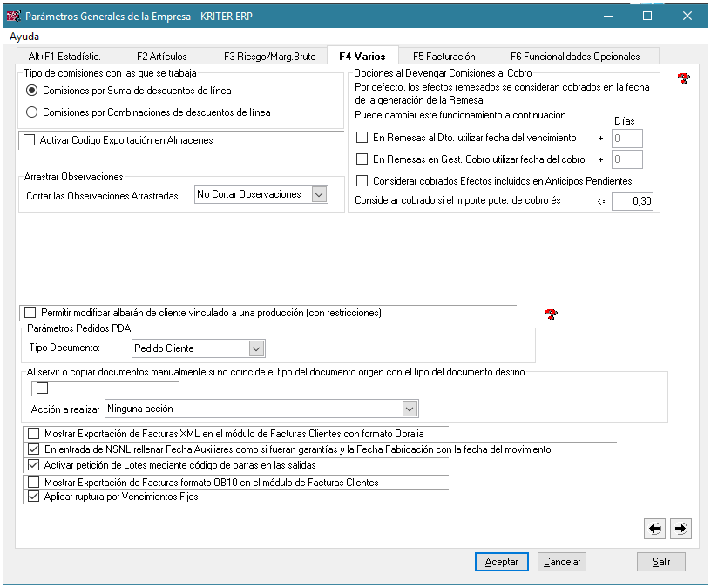Open Cortar las Observaciones Arrastradas dropdown
Viewport: 711px width, 588px height.
coord(319,195)
